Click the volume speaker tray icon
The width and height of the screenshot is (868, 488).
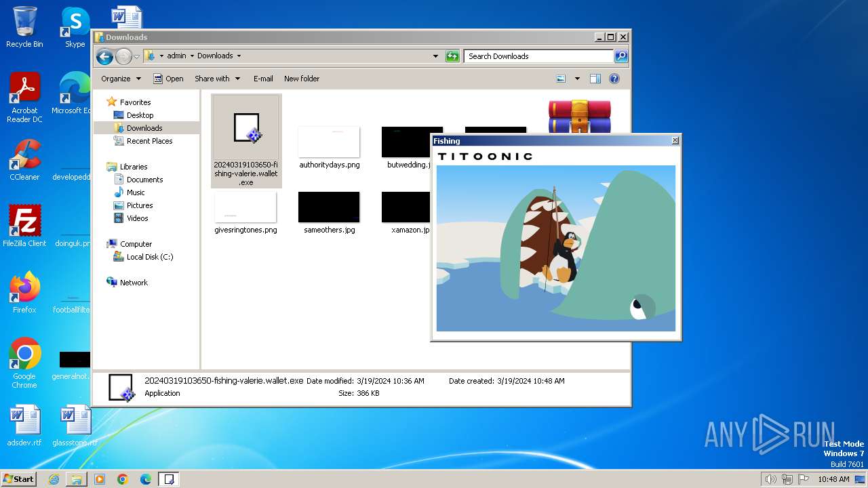click(770, 479)
